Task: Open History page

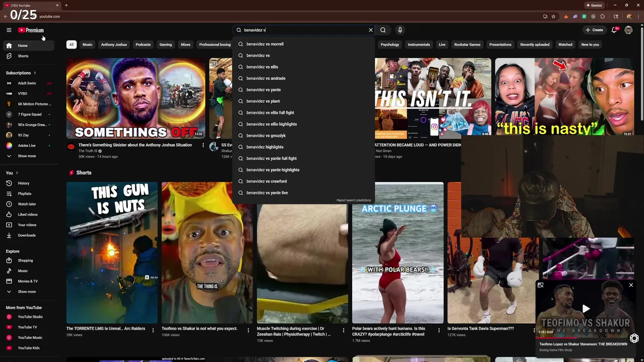Action: pos(30,183)
